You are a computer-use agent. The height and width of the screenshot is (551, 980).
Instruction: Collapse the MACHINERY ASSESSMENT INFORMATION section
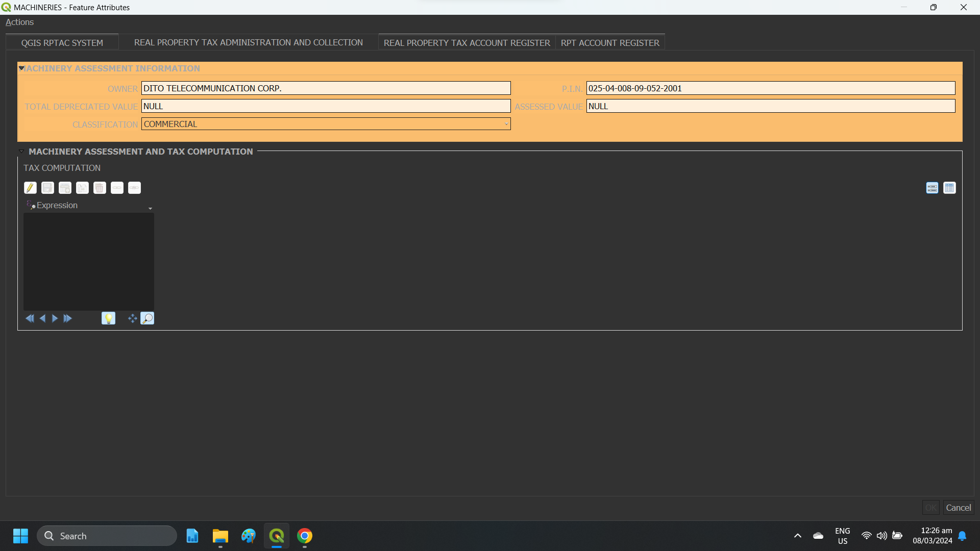point(21,68)
